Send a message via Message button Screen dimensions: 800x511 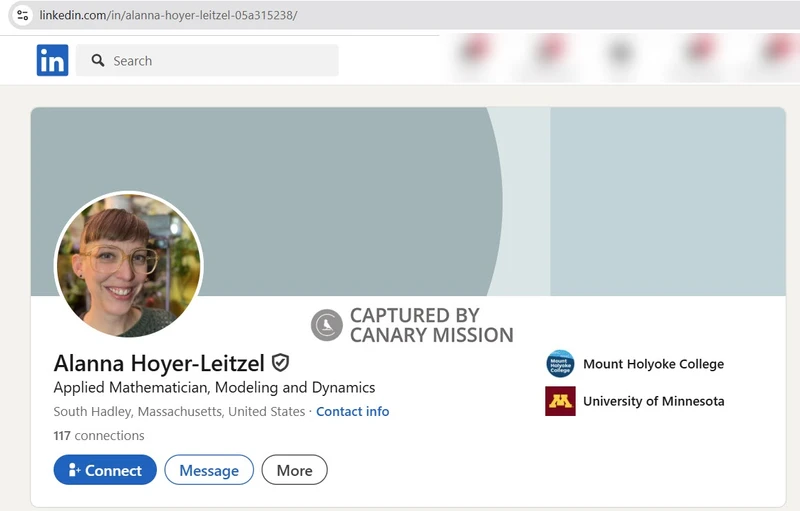[x=209, y=470]
